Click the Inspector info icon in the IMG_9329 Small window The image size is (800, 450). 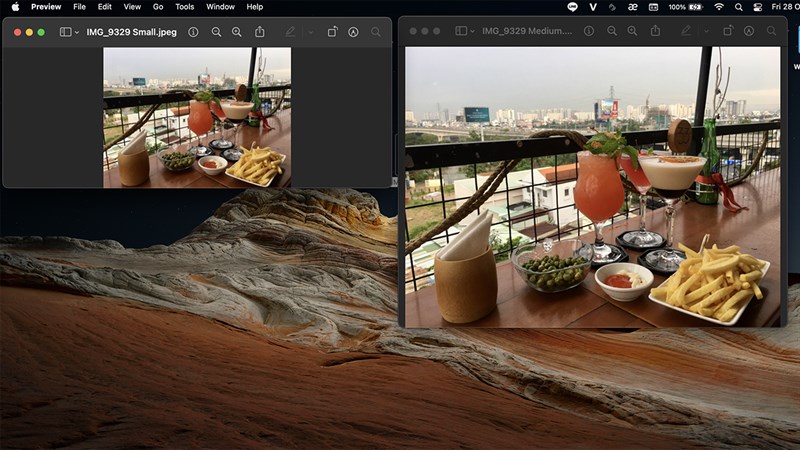tap(193, 32)
